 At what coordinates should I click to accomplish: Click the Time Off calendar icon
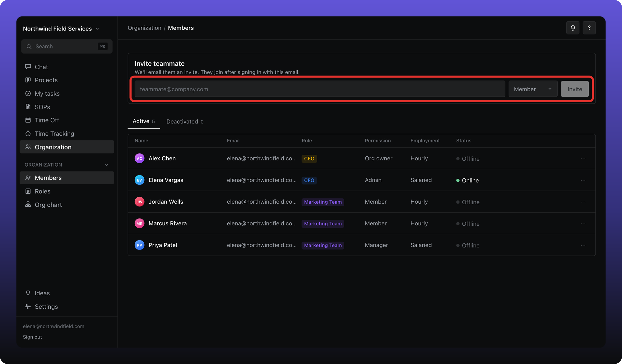(28, 120)
